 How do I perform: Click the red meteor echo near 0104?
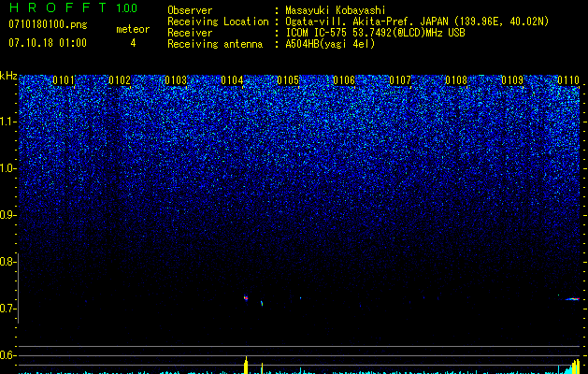(x=246, y=298)
